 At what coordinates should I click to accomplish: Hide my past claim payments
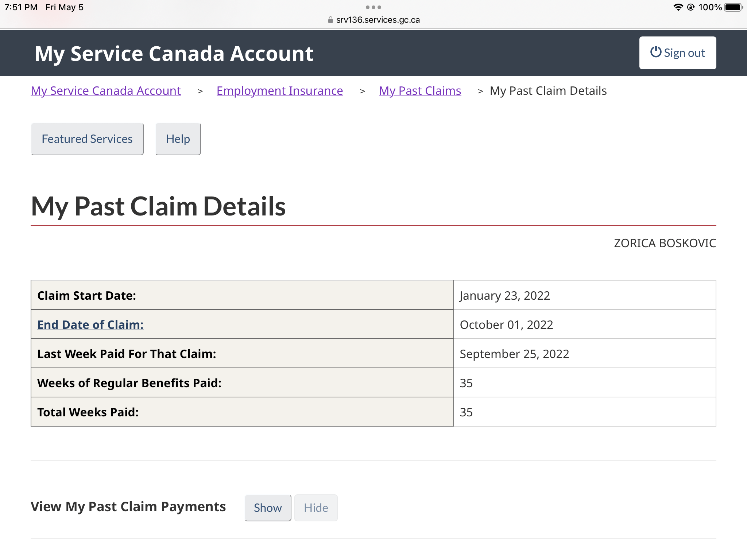(316, 508)
